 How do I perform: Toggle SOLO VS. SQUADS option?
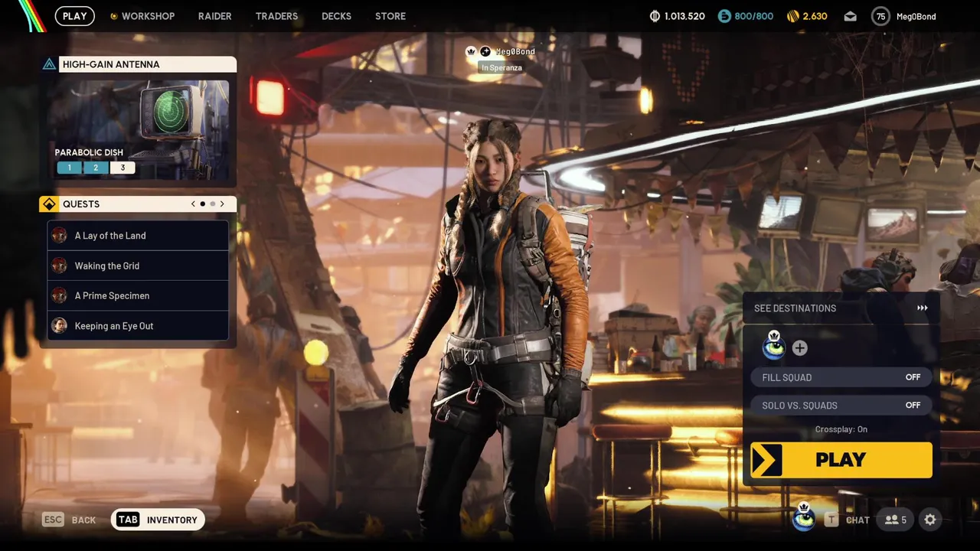coord(841,406)
